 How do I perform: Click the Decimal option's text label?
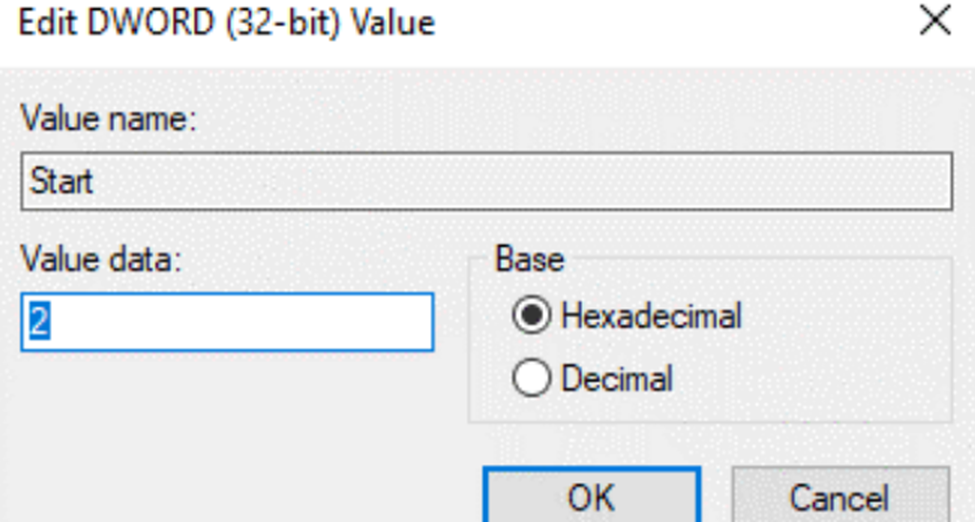point(616,379)
